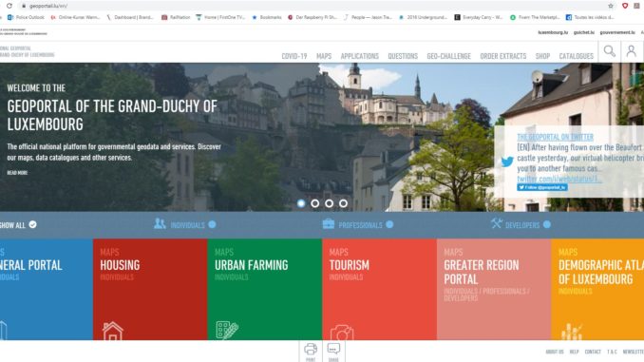This screenshot has width=644, height=362.
Task: Open the green Urban Farming map tile
Action: pyautogui.click(x=264, y=289)
